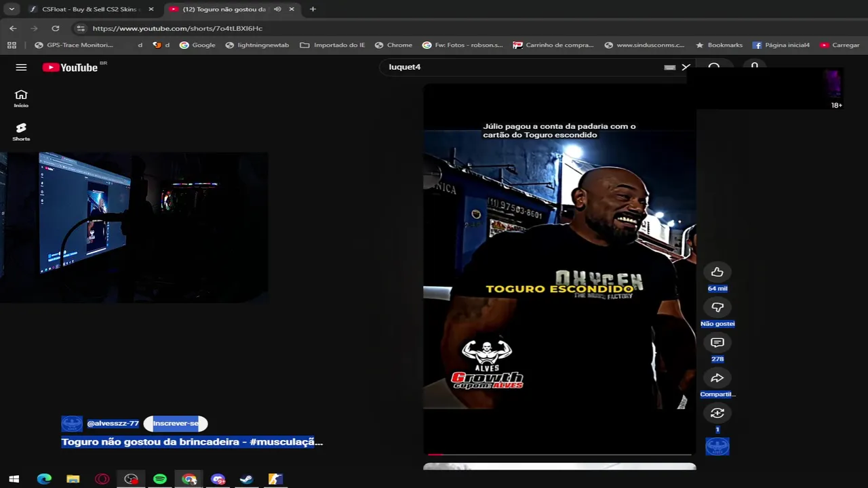Viewport: 868px width, 488px height.
Task: Open the Carrinho de compra bookmark
Action: tap(553, 45)
